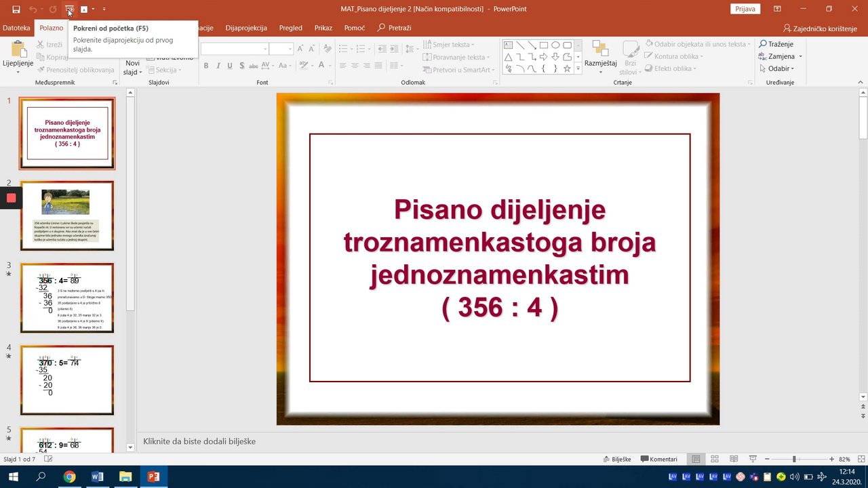Justify the paragraph text
The image size is (868, 488).
point(379,66)
